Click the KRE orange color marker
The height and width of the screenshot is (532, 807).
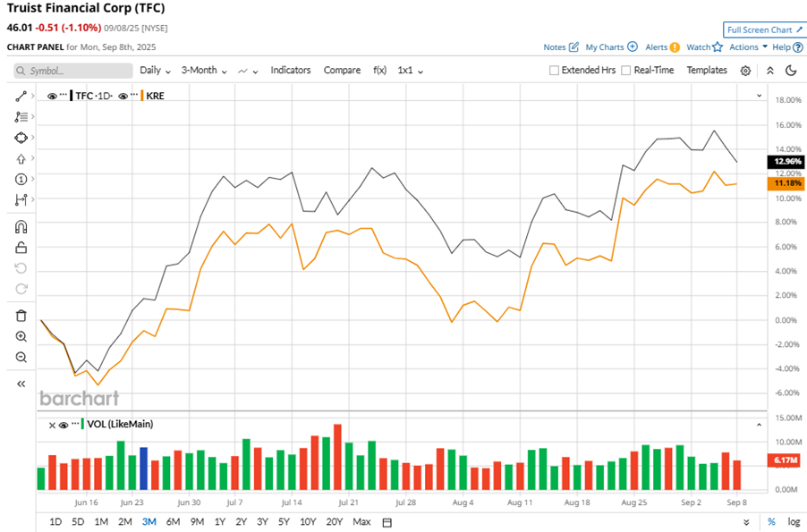coord(142,96)
